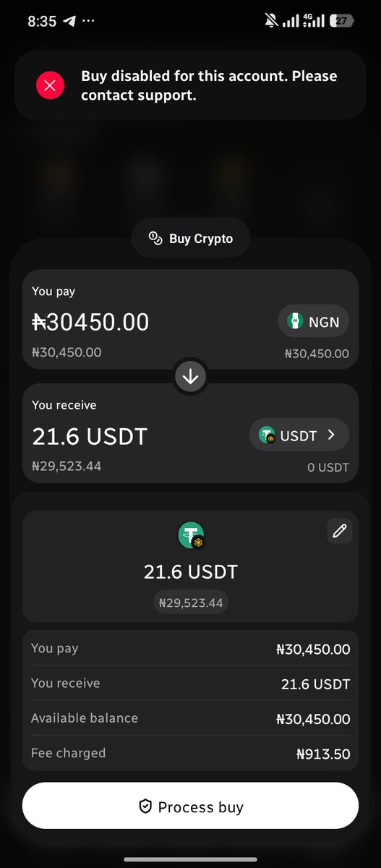The image size is (381, 868).
Task: Tap the USDT coin icon in selector
Action: (x=267, y=435)
